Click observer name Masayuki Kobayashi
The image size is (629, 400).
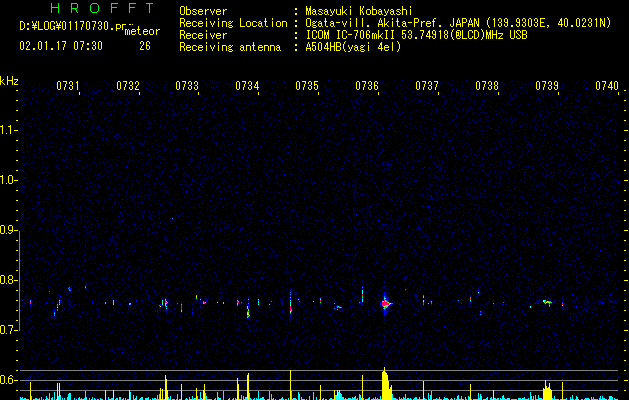point(359,11)
